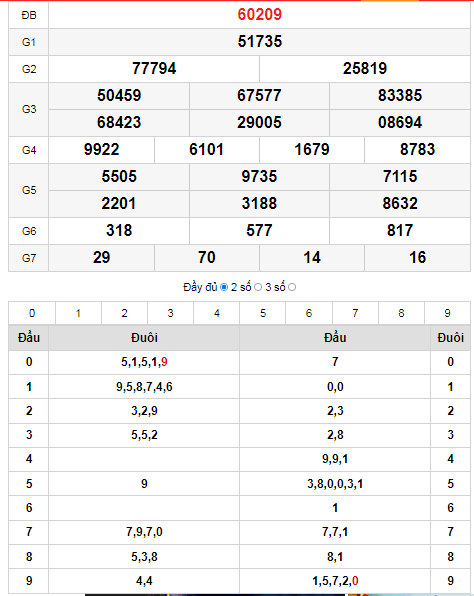Click G5 number 5505
This screenshot has height=596, width=474.
point(119,176)
